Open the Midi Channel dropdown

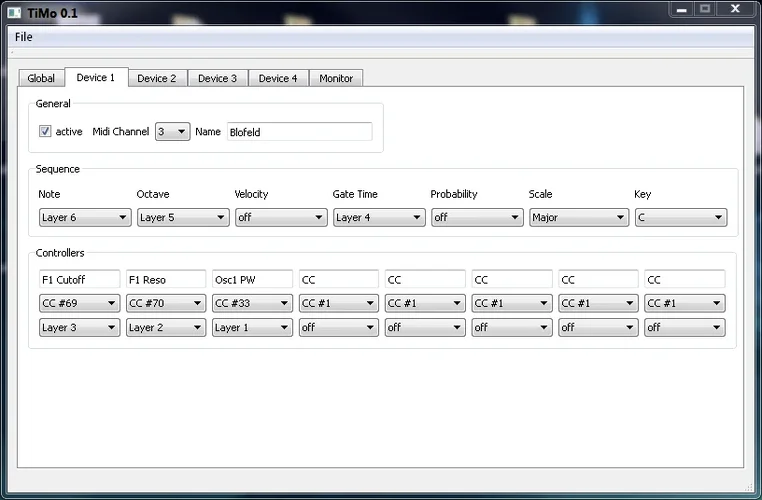coord(173,132)
